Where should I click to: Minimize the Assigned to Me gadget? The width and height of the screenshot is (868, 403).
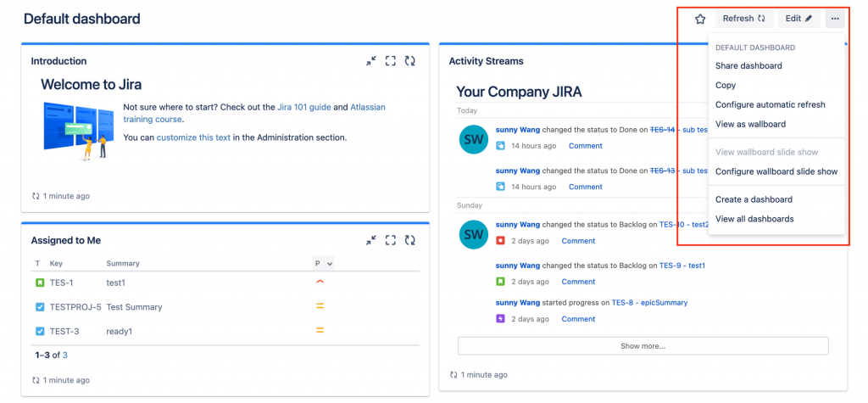[371, 240]
